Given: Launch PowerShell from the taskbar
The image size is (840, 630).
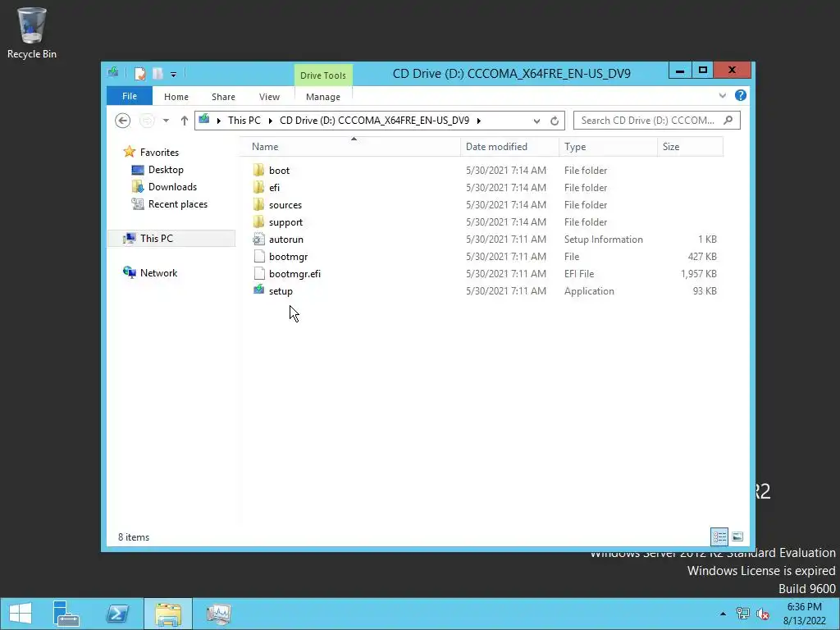Looking at the screenshot, I should click(116, 614).
